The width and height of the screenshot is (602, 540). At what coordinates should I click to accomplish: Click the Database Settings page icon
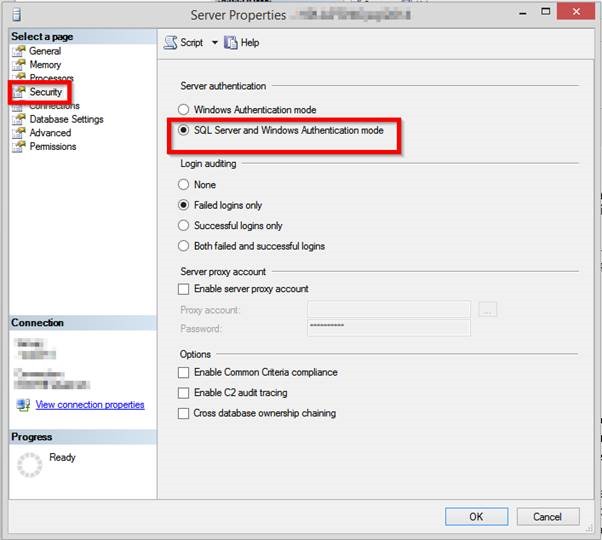coord(19,119)
